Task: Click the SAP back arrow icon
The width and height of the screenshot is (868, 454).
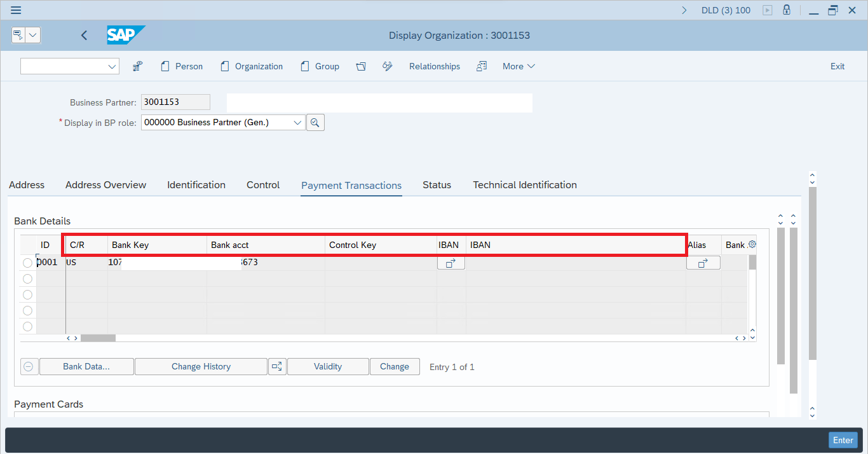Action: pyautogui.click(x=84, y=36)
